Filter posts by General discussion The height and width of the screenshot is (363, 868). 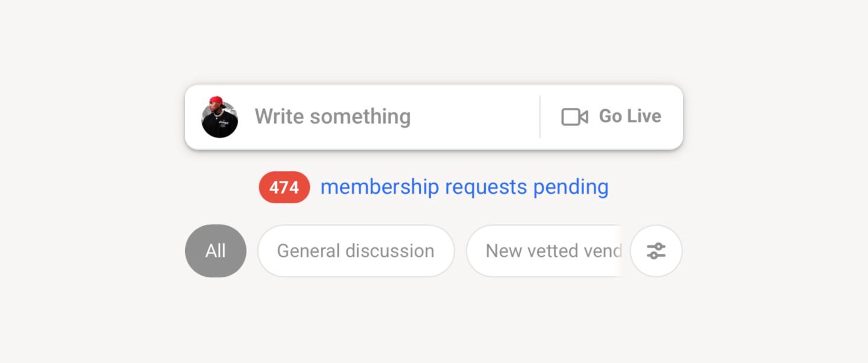(x=356, y=251)
